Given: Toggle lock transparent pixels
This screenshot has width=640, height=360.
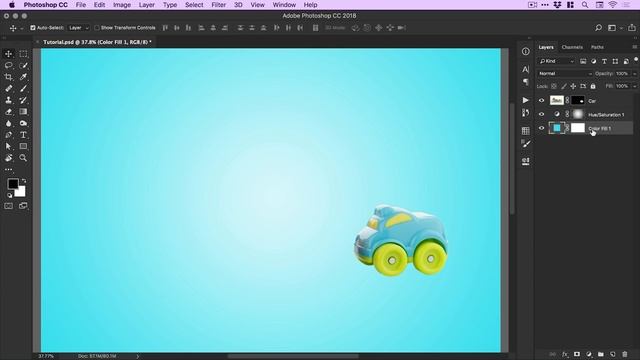Looking at the screenshot, I should (x=554, y=86).
